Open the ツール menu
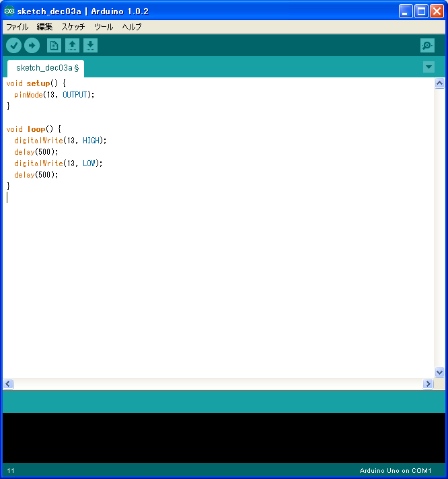Screen dimensions: 448x479 [x=104, y=28]
